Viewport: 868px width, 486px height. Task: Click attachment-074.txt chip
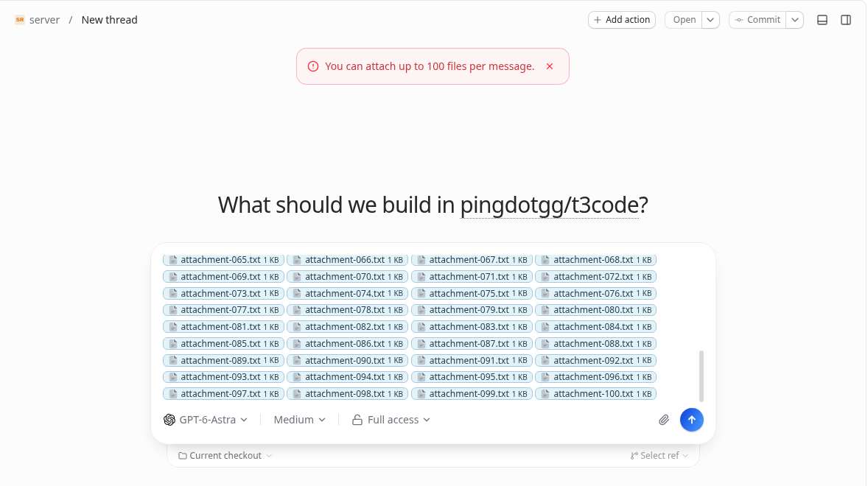tap(348, 294)
